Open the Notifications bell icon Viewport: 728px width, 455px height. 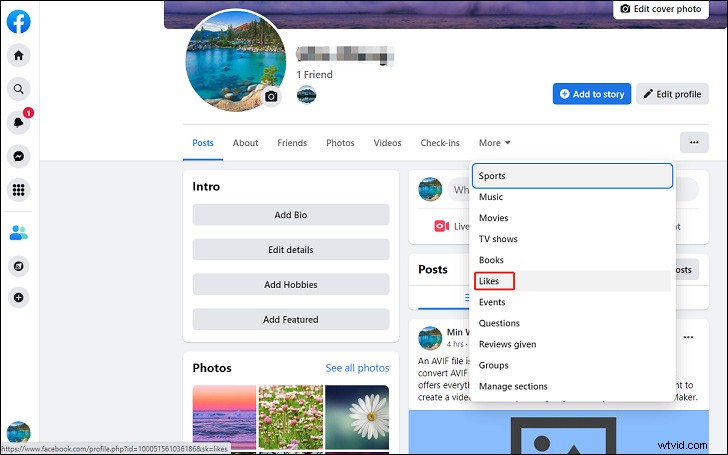tap(19, 123)
